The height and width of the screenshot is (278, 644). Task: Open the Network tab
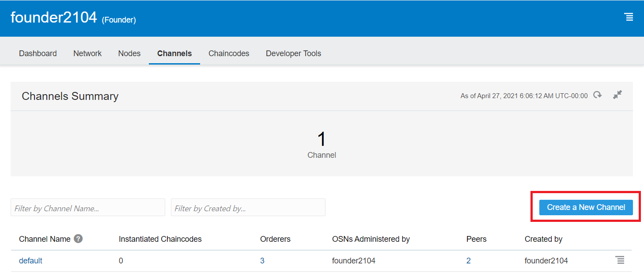tap(87, 53)
